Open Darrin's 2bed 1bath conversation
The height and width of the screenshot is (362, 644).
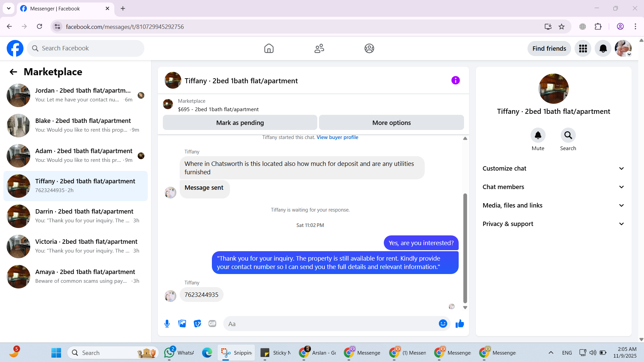coord(76,216)
